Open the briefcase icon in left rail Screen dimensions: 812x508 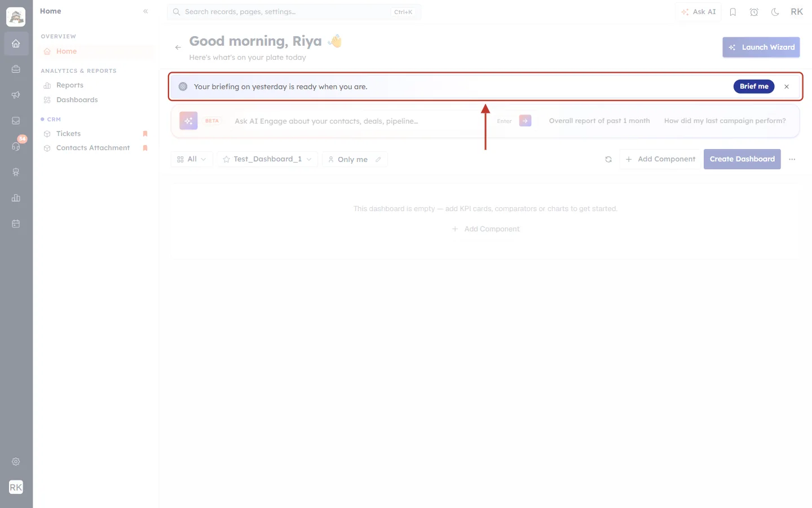[16, 69]
